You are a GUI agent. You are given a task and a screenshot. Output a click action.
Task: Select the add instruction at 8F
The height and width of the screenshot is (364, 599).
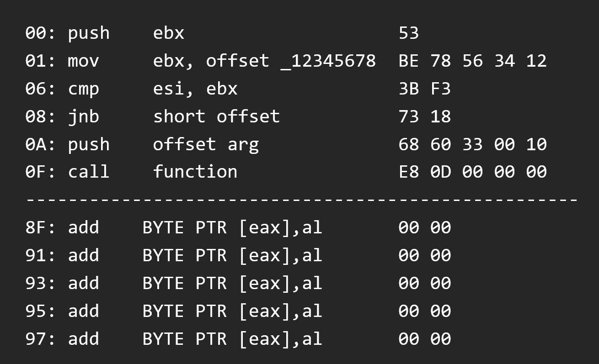pyautogui.click(x=238, y=227)
